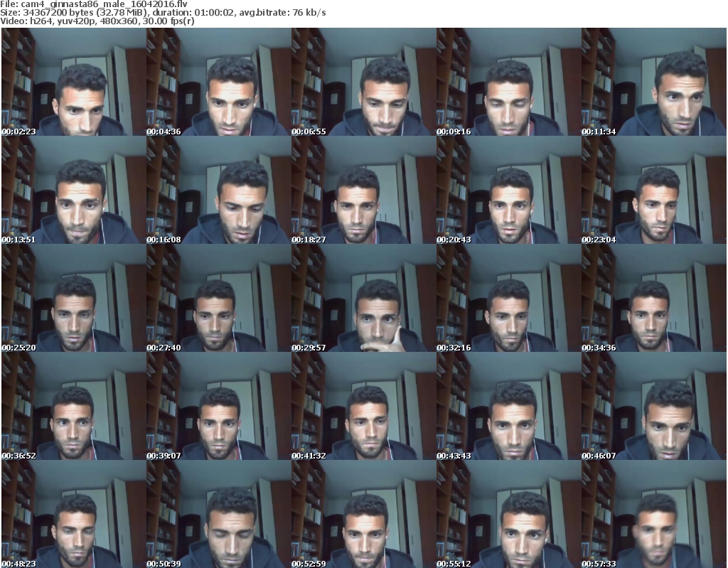The width and height of the screenshot is (728, 568).
Task: Select the thumbnail frame stamped 00:34:36
Action: pyautogui.click(x=654, y=298)
